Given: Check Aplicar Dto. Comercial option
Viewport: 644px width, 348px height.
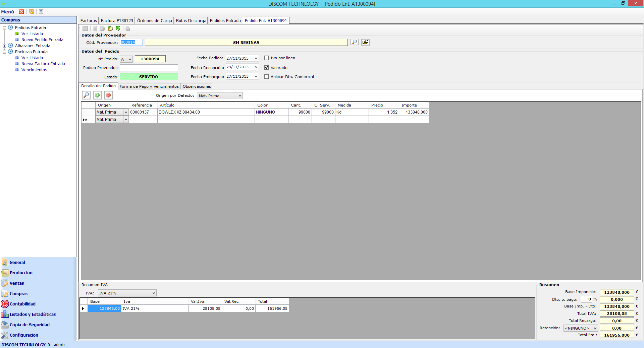Looking at the screenshot, I should tap(267, 77).
